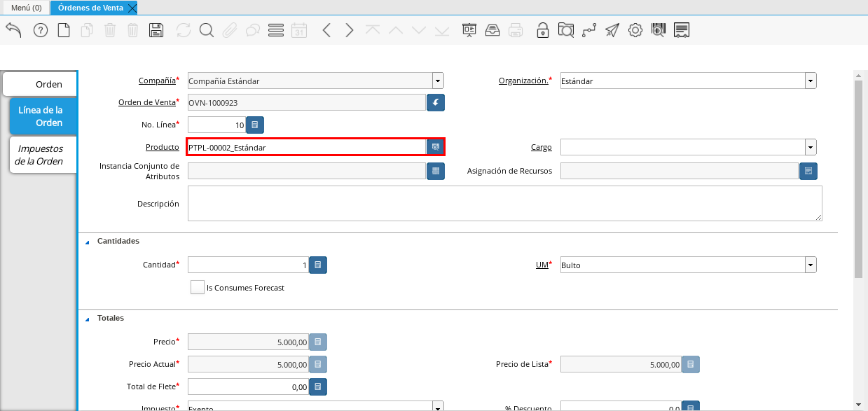This screenshot has width=868, height=411.
Task: Click the attachment paperclip icon
Action: tap(229, 30)
